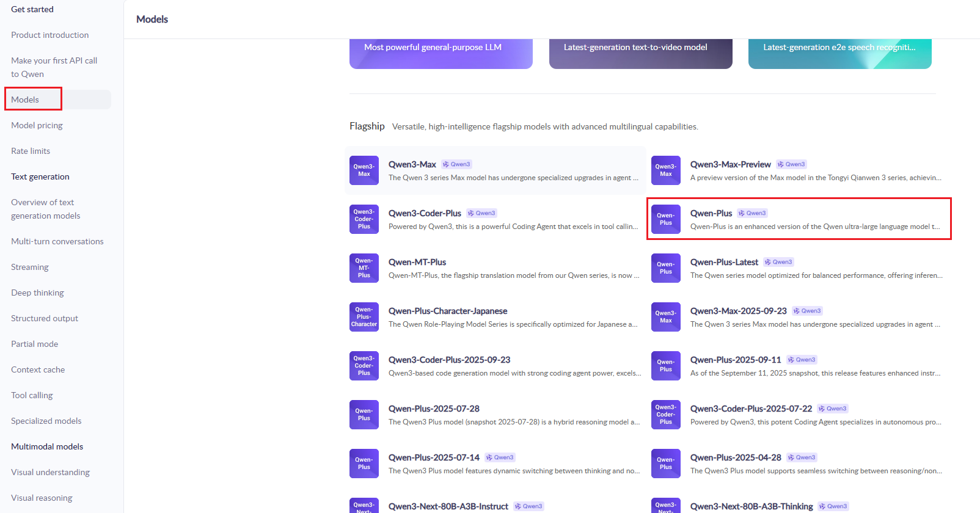Click the Qwen-Plus-2025-07-14 model icon
The width and height of the screenshot is (980, 513).
(364, 464)
